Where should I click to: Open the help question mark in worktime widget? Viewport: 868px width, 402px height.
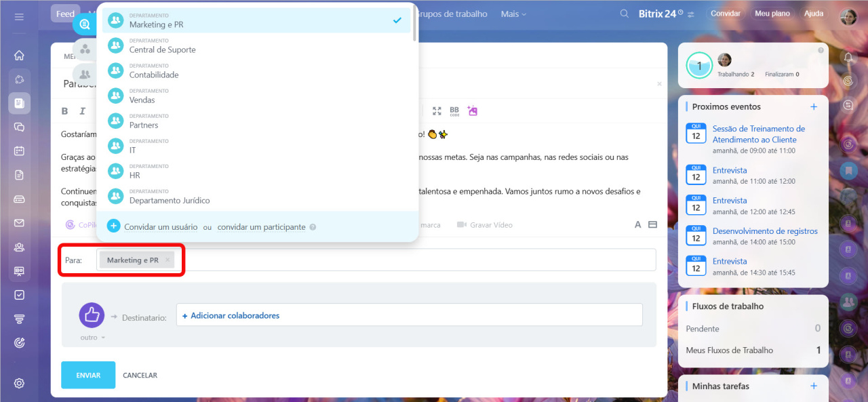pyautogui.click(x=821, y=50)
